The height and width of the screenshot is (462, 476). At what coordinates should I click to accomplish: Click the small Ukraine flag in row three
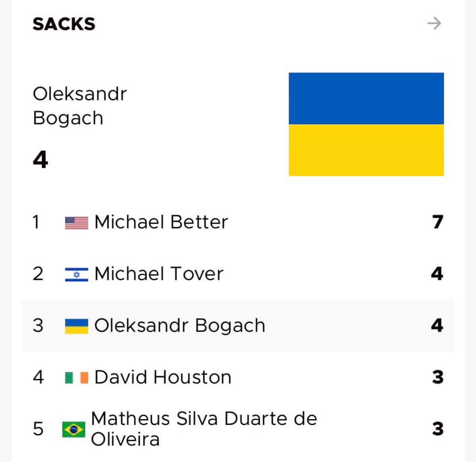click(77, 326)
